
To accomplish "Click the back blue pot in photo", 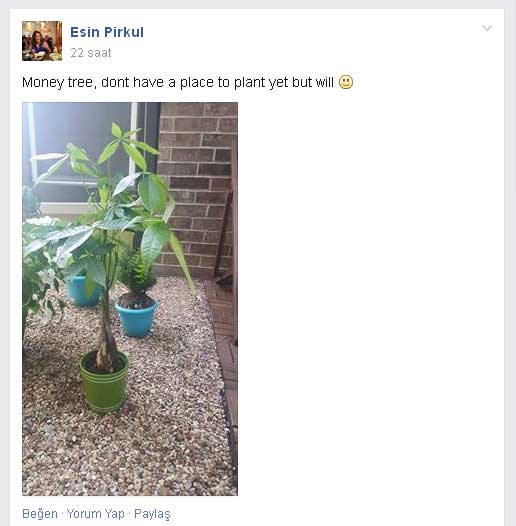I will (x=81, y=291).
